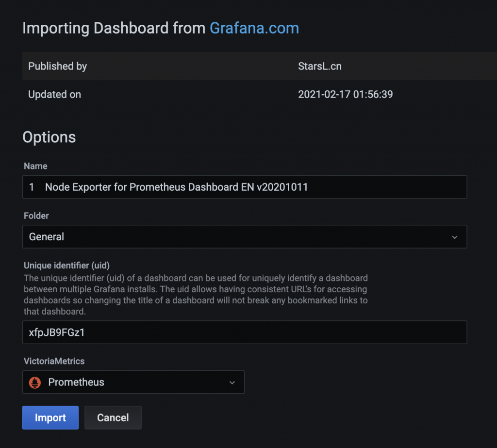The height and width of the screenshot is (448, 497).
Task: Open the Folder dropdown showing General
Action: click(238, 237)
